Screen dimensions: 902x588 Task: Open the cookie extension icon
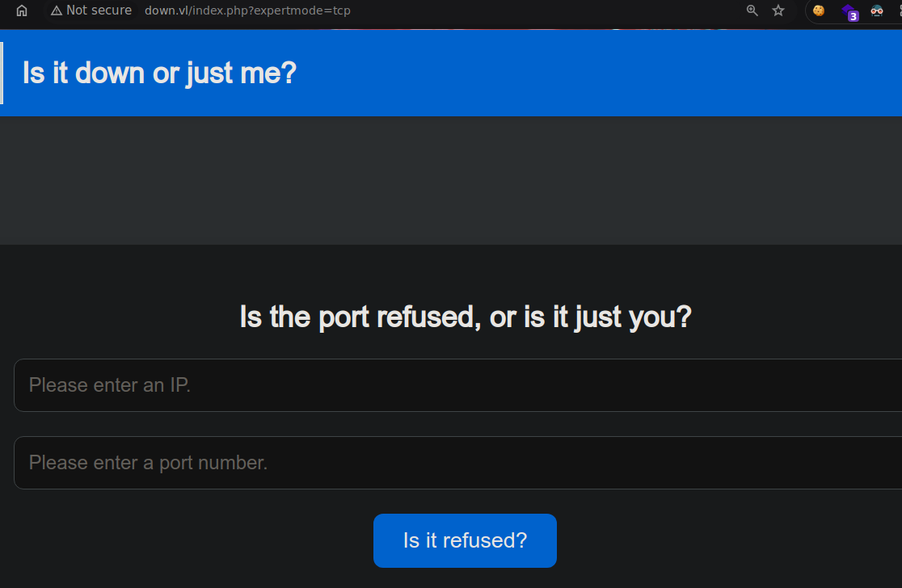click(819, 10)
